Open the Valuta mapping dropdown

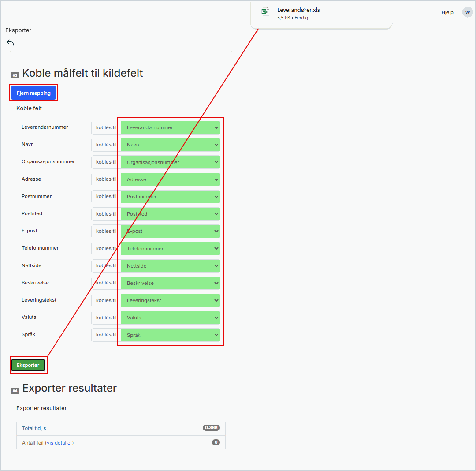[170, 318]
